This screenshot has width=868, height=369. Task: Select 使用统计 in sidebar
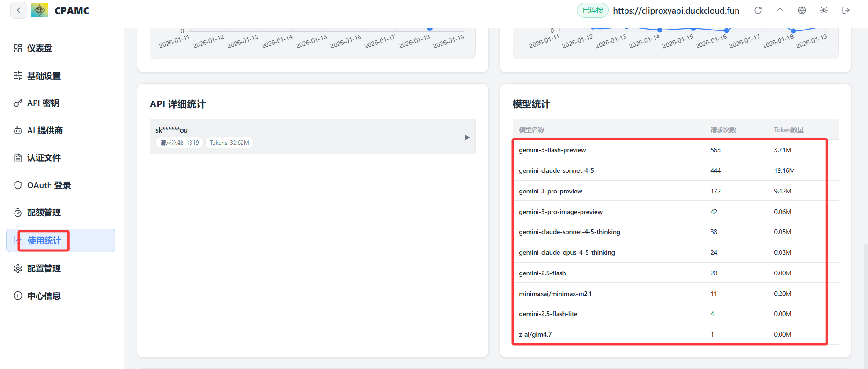60,241
